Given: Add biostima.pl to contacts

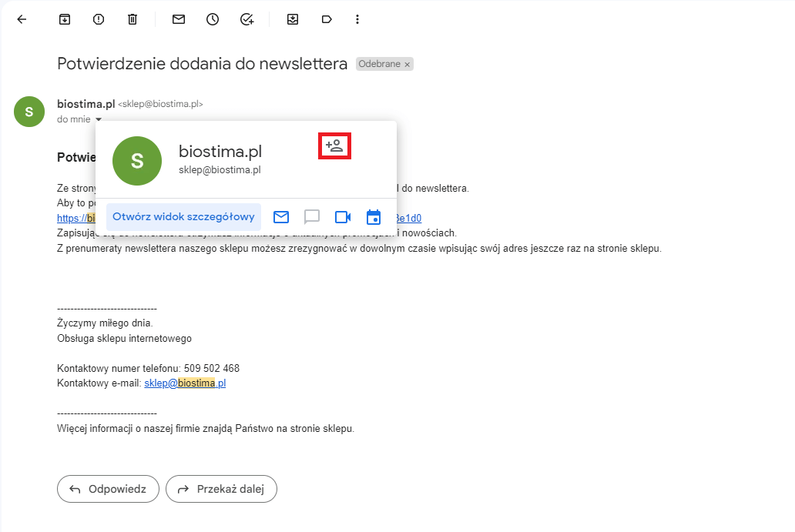Looking at the screenshot, I should pyautogui.click(x=334, y=146).
